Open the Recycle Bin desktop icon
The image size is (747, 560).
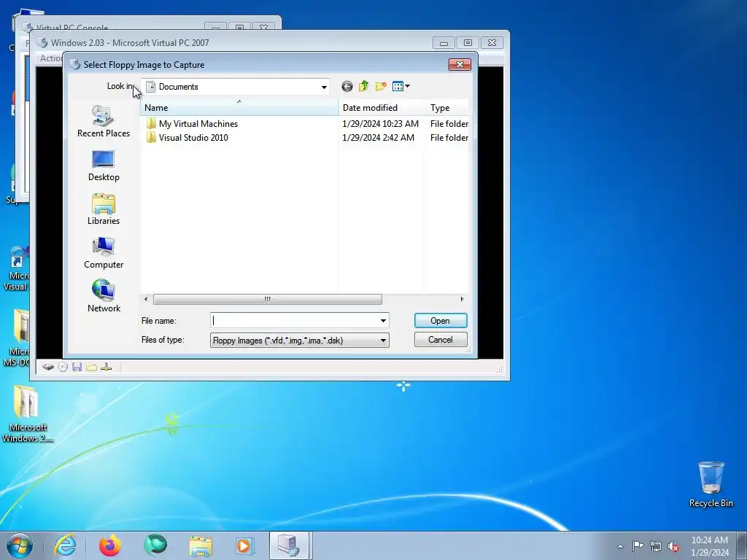pyautogui.click(x=711, y=484)
